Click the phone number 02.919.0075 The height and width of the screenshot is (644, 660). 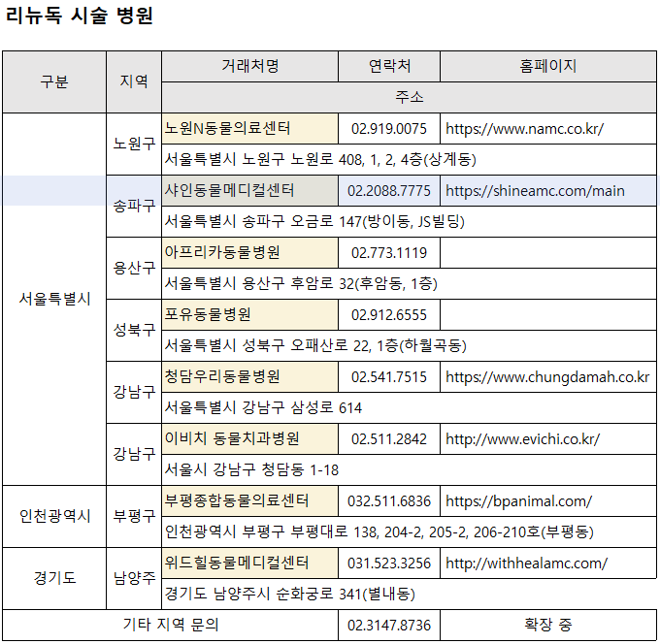click(388, 128)
